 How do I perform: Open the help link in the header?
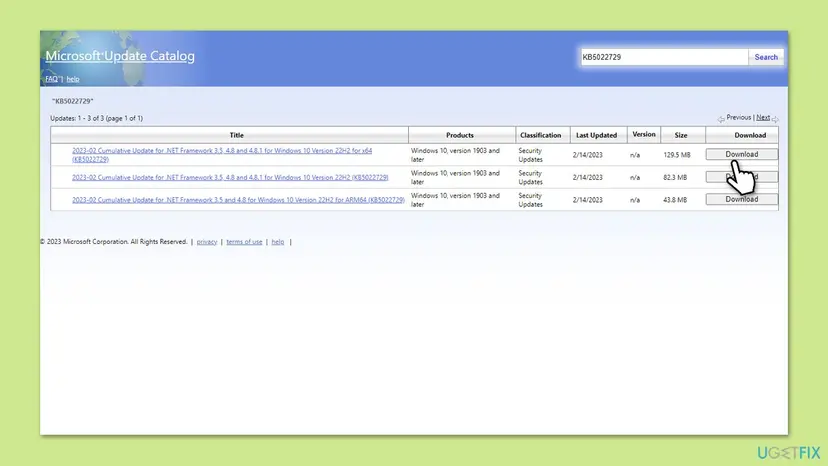coord(73,79)
